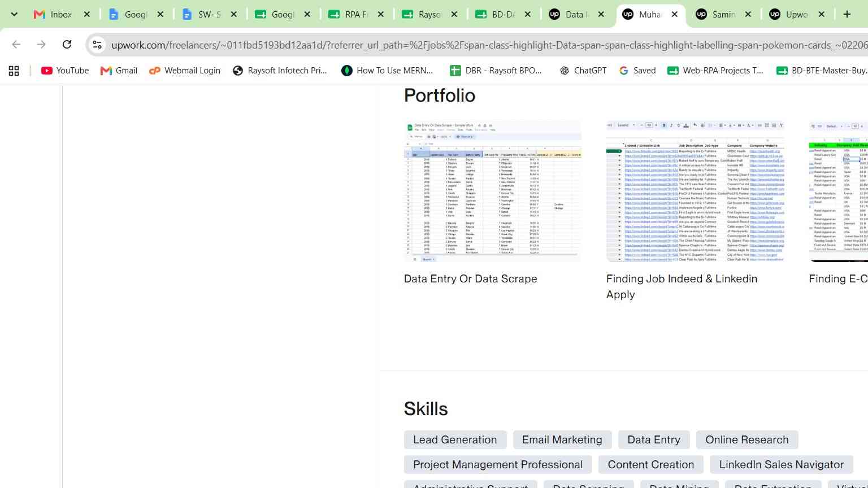Click the Data Entry Or Data Scrape title
Screen dimensions: 868x488
[470, 278]
